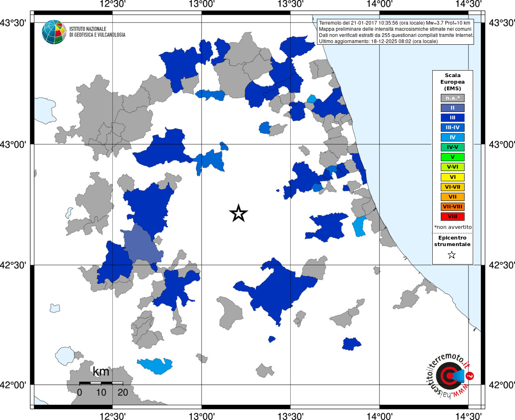Click the *non avvertito legend note
This screenshot has width=515, height=420.
click(453, 227)
